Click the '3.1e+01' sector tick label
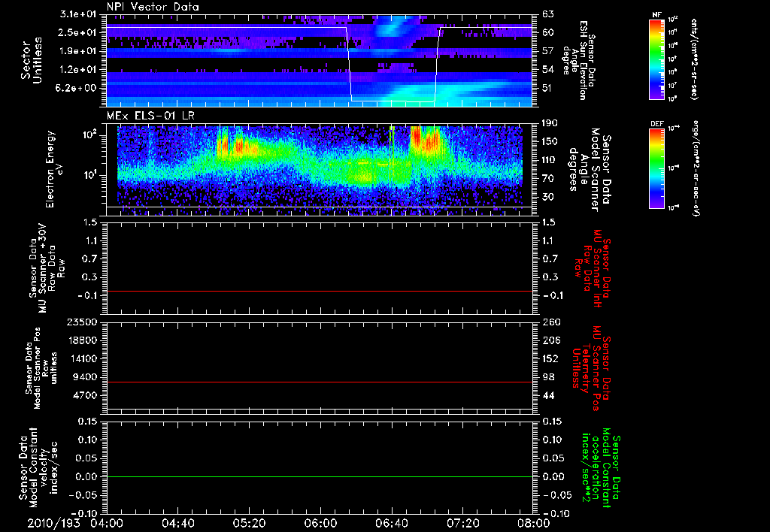Screen dimensions: 770x532 (78, 14)
